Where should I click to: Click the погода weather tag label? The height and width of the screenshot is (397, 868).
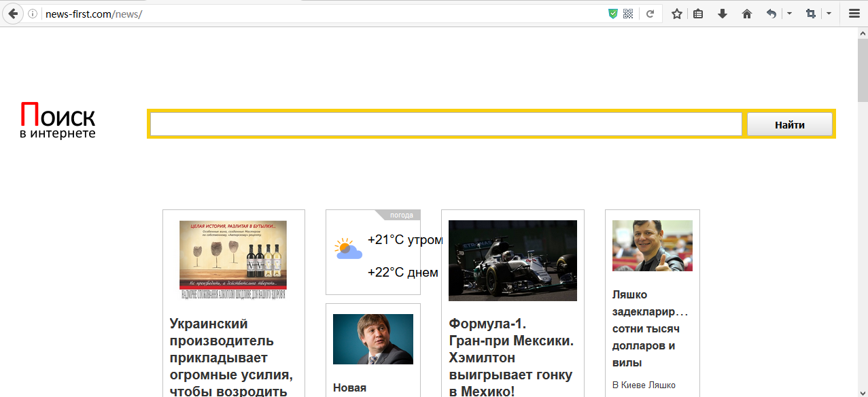coord(402,215)
